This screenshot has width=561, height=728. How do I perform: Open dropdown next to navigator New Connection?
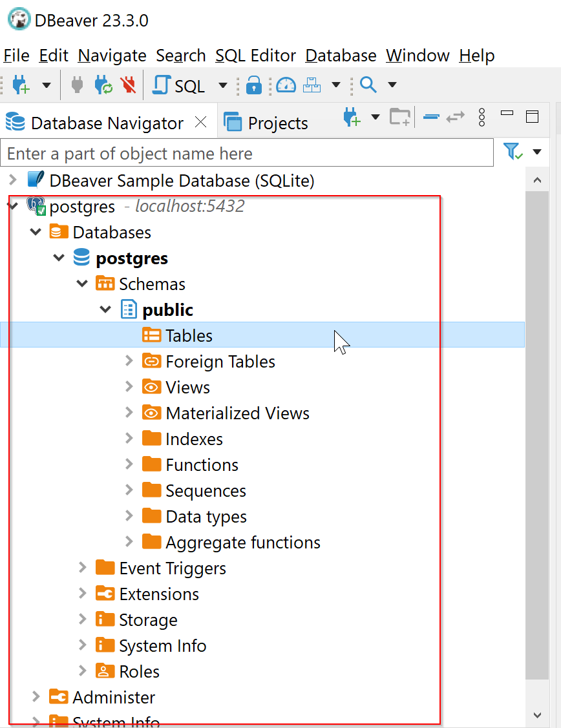376,117
